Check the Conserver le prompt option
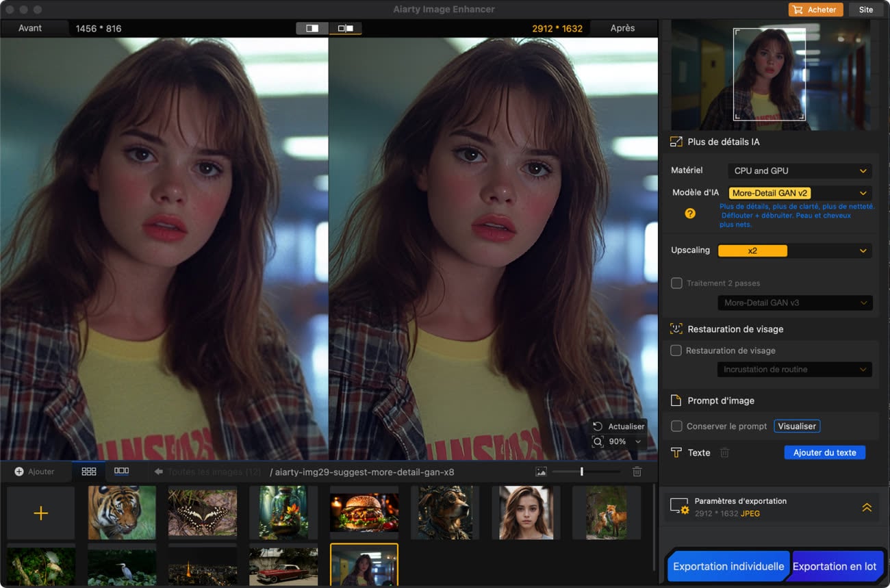The image size is (890, 588). (x=676, y=426)
